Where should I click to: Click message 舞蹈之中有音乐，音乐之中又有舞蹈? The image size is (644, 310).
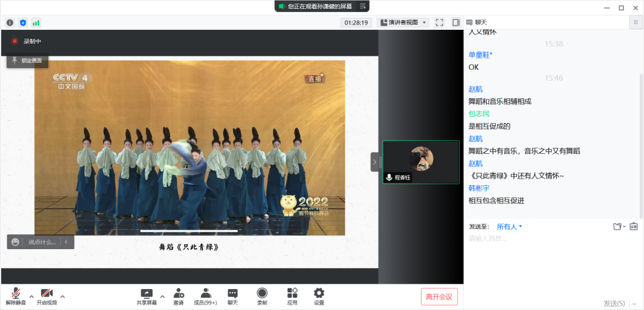pyautogui.click(x=524, y=151)
